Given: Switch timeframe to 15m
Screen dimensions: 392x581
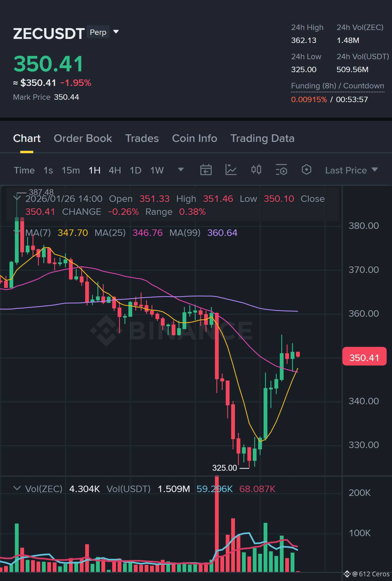Looking at the screenshot, I should [71, 170].
